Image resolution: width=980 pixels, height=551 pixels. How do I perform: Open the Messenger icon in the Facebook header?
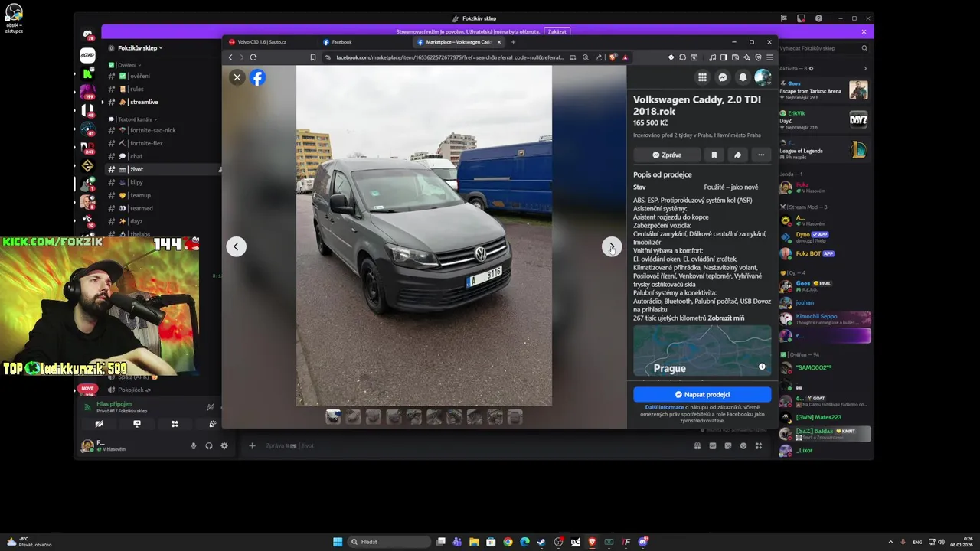tap(722, 77)
